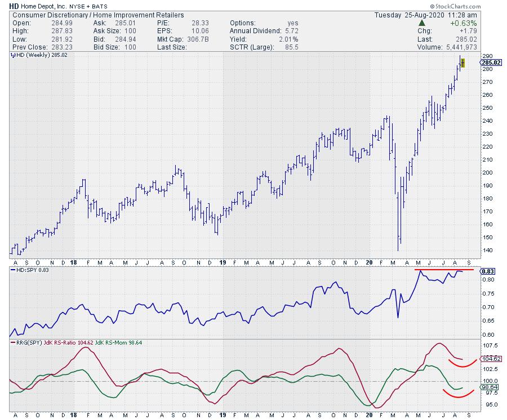Click the HD (Weekly) legend marker icon

point(12,55)
